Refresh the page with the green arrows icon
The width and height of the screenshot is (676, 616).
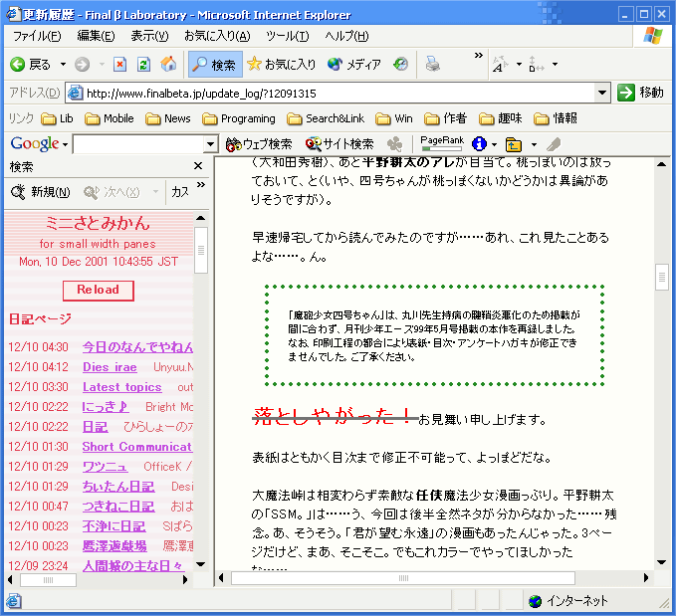click(143, 65)
